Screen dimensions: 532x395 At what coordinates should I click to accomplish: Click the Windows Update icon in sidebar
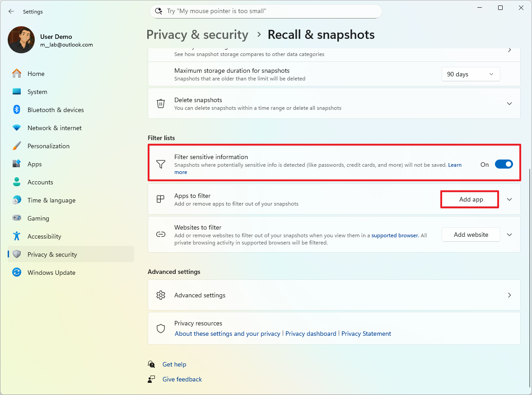coord(17,273)
